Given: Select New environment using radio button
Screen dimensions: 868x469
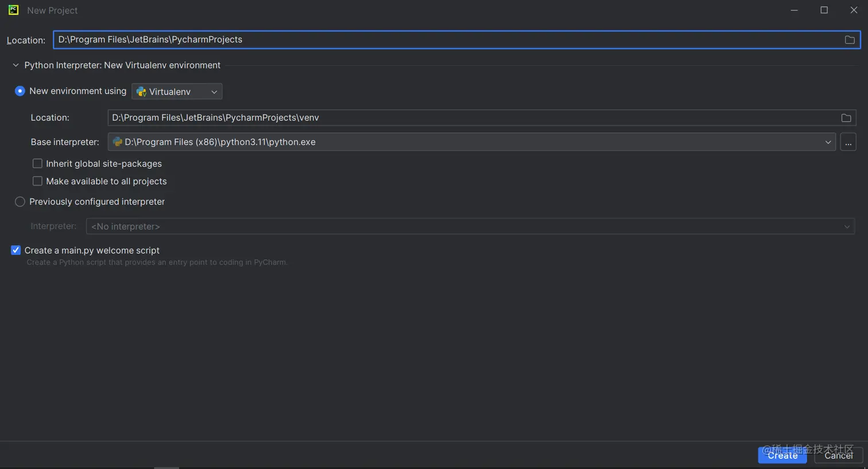Looking at the screenshot, I should pyautogui.click(x=20, y=91).
